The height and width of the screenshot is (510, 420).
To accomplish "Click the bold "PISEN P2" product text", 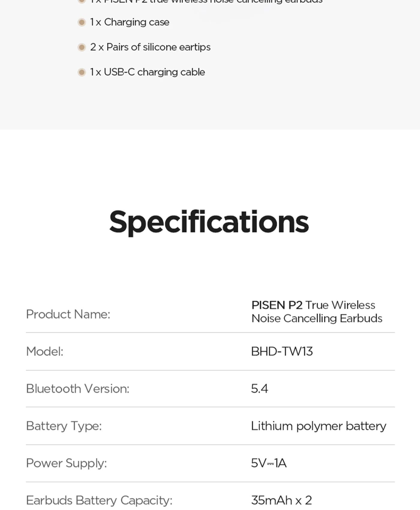I will tap(277, 305).
